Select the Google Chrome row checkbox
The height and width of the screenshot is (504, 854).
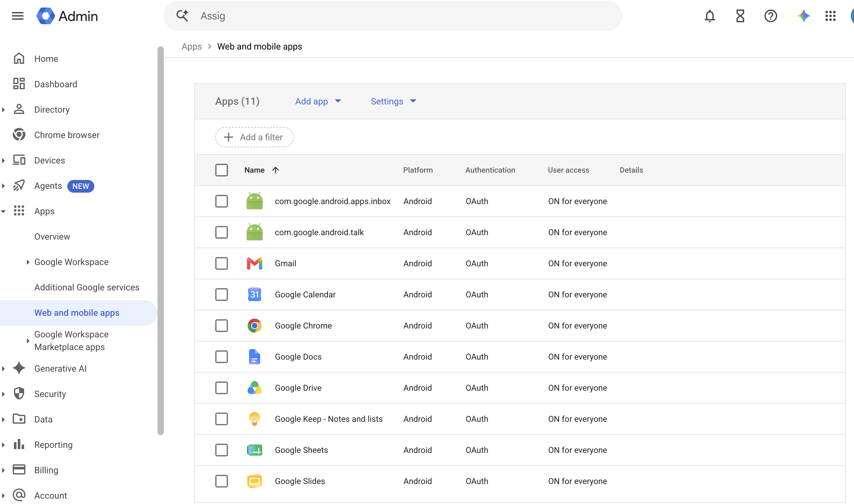pos(222,325)
